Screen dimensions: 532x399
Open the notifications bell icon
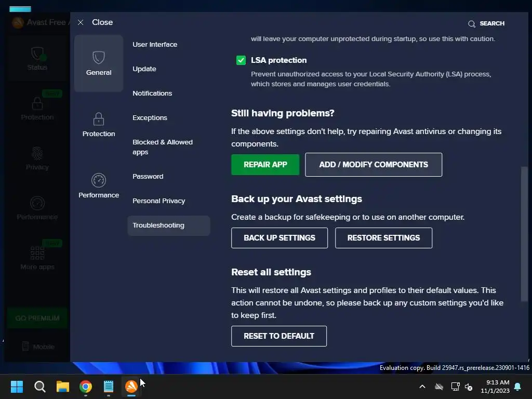[x=518, y=387]
